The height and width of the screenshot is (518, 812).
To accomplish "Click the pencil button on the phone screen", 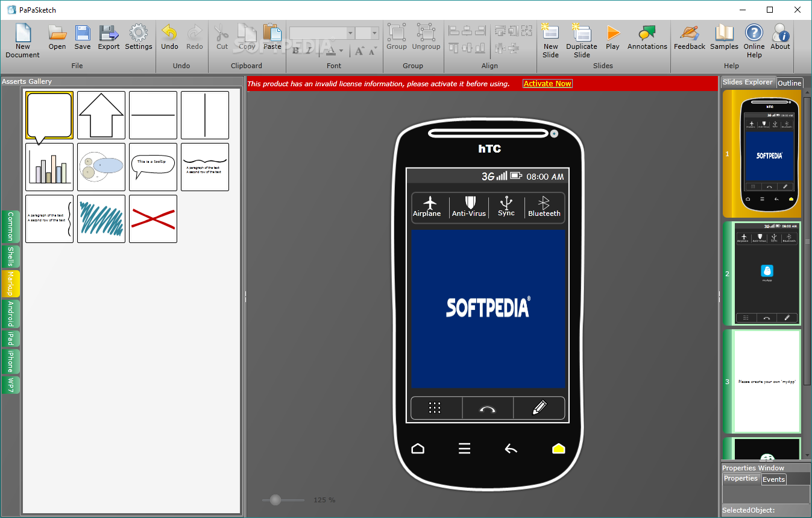I will 540,408.
